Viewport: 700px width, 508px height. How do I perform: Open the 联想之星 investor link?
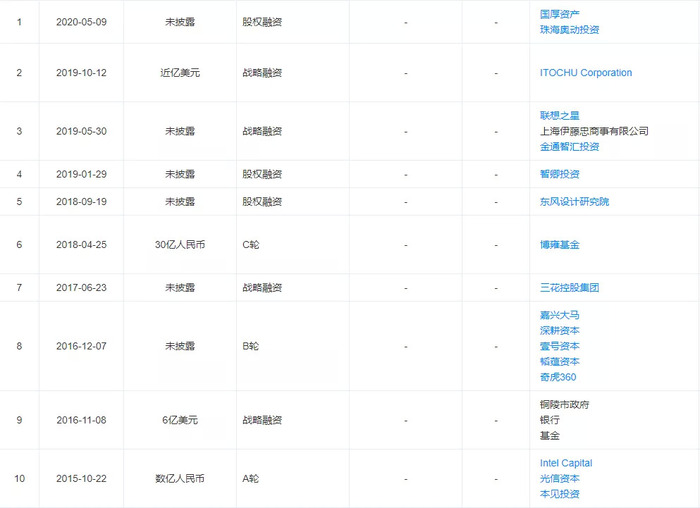click(559, 116)
